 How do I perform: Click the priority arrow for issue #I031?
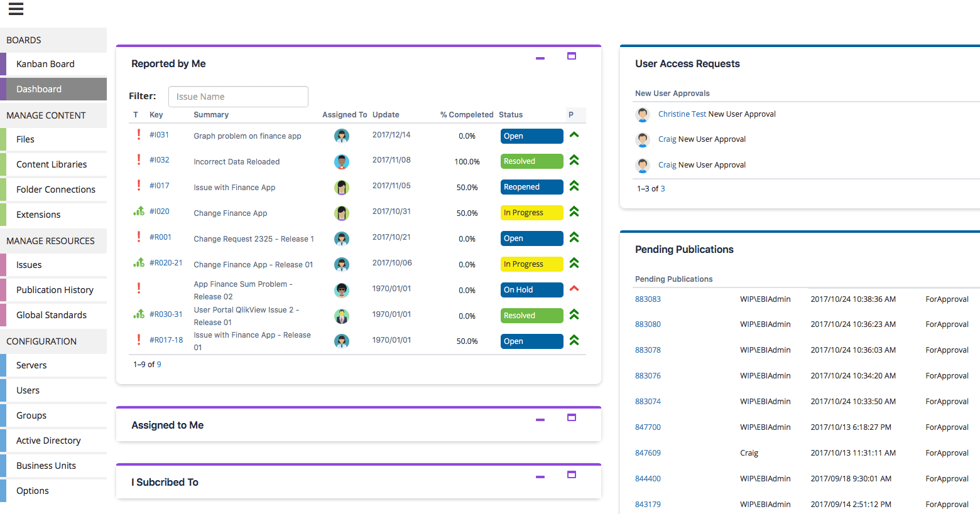click(x=574, y=135)
